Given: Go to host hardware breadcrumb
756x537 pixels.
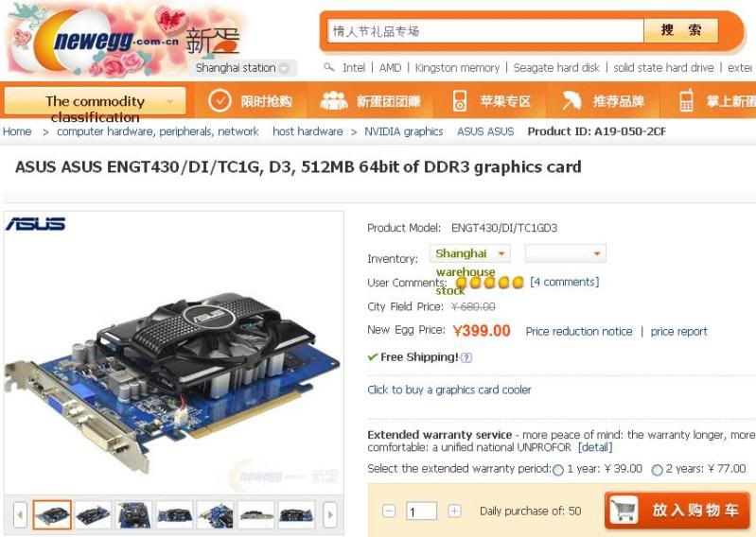Looking at the screenshot, I should point(308,131).
